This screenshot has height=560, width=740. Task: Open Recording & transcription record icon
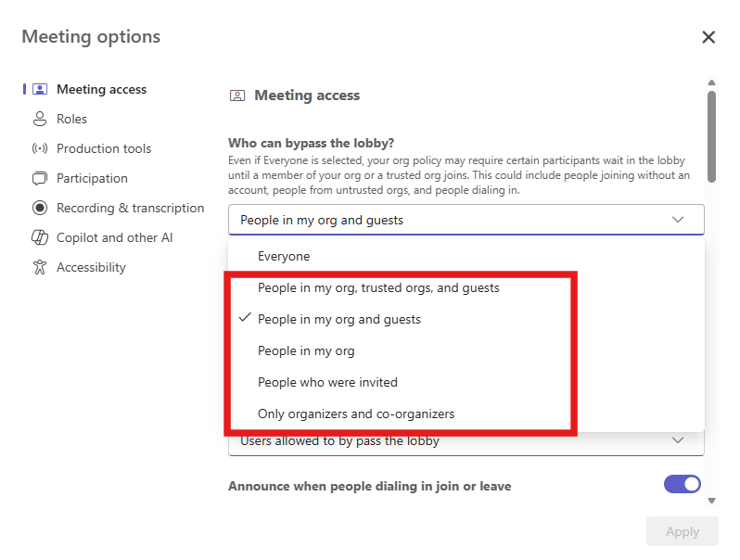40,208
